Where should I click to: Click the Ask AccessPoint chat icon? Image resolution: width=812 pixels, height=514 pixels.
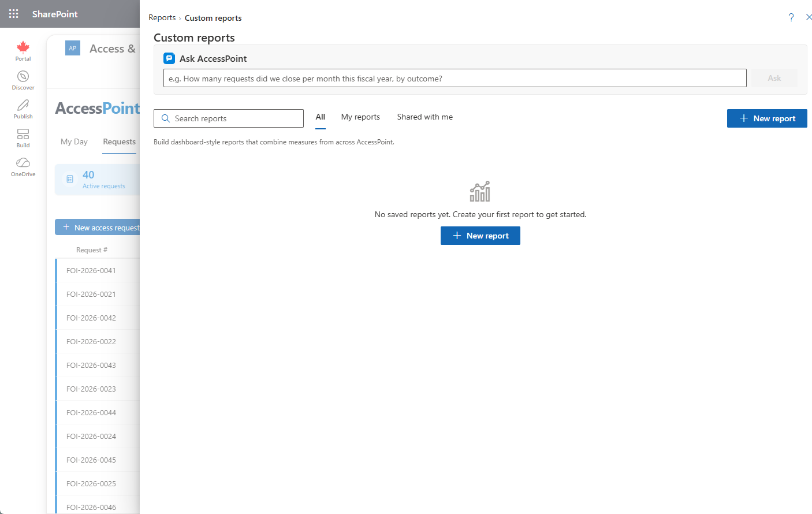point(169,58)
